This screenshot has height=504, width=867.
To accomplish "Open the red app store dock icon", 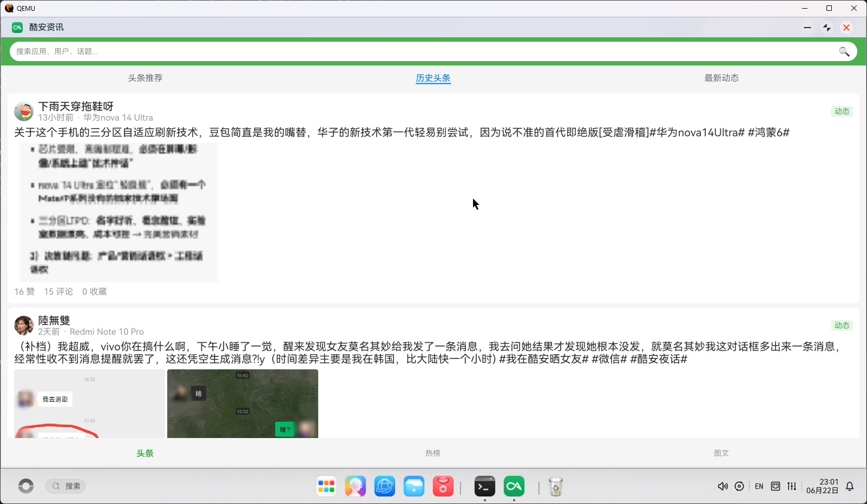I will click(443, 486).
